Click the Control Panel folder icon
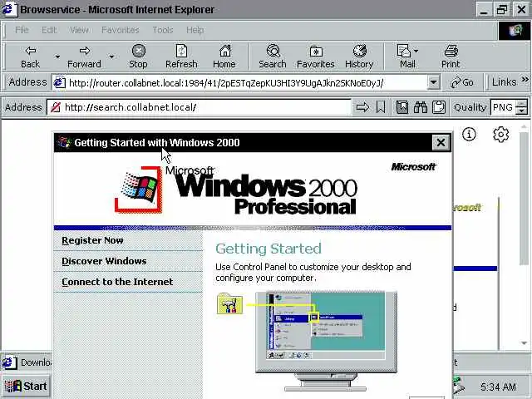532x399 pixels. point(229,303)
